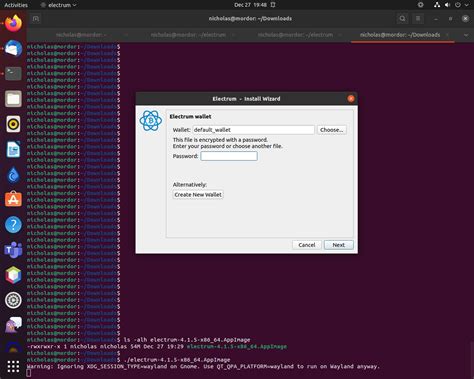
Task: Click the Wallet name field
Action: [253, 130]
